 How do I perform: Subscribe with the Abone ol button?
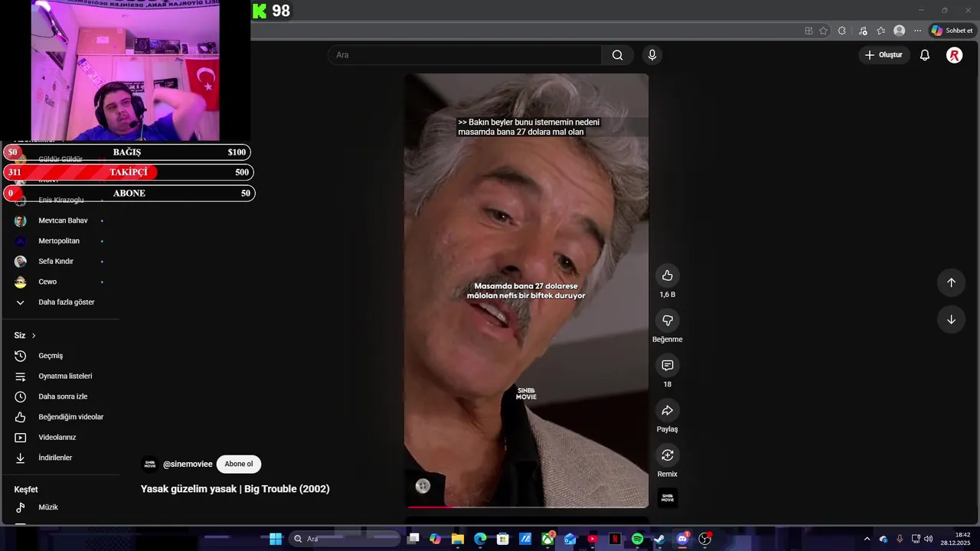click(x=239, y=464)
